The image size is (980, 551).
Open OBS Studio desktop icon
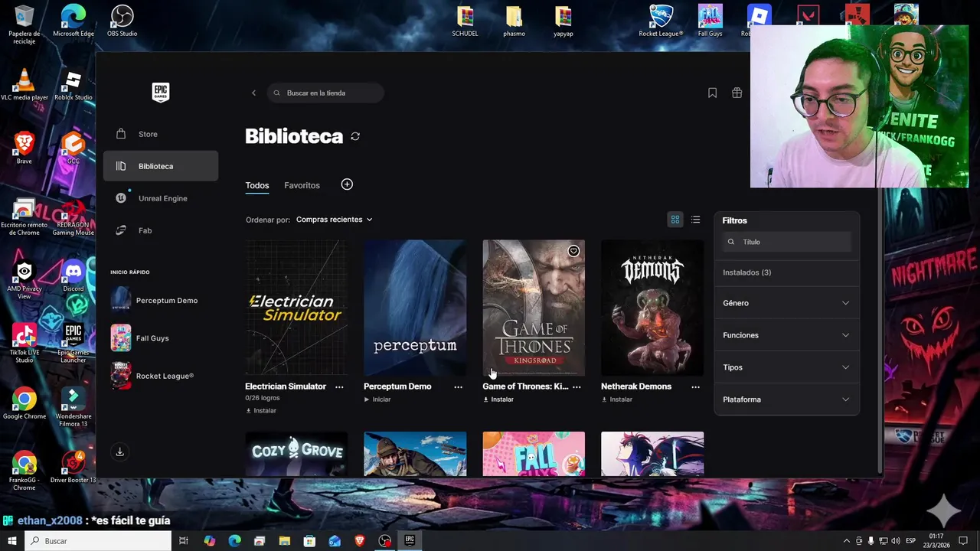122,21
